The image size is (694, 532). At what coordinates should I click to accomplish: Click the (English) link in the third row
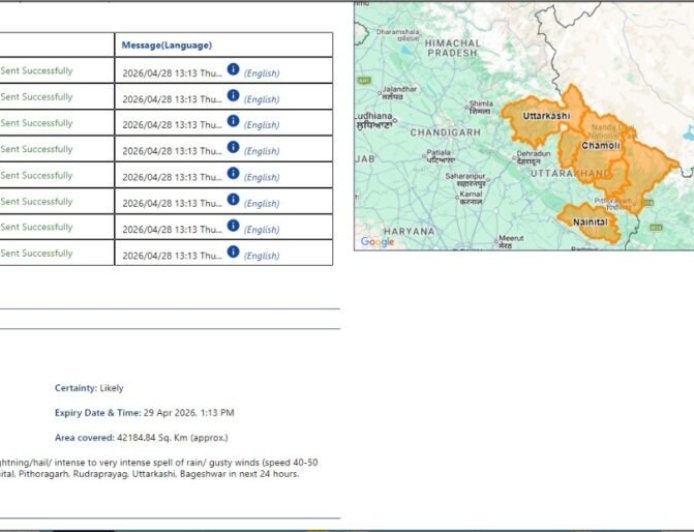[262, 125]
